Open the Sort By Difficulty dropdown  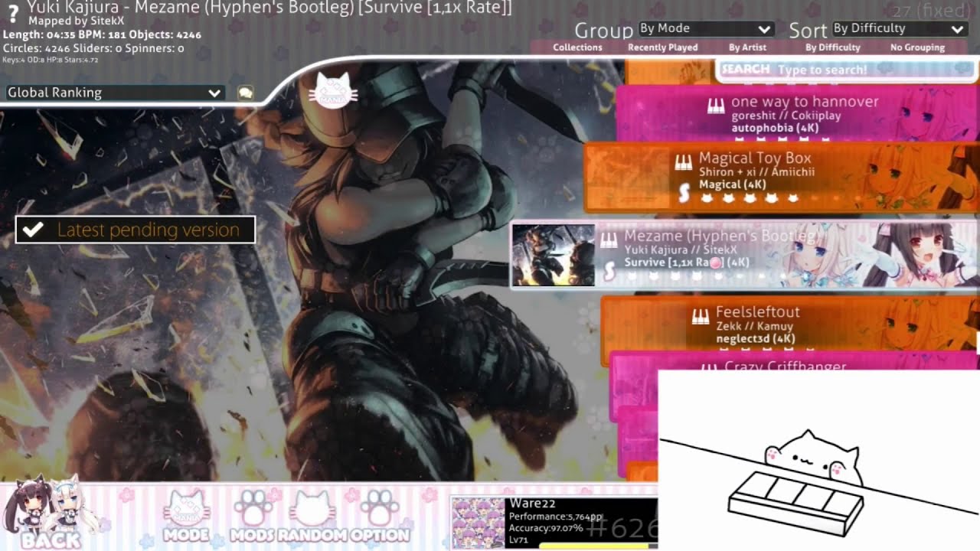899,29
